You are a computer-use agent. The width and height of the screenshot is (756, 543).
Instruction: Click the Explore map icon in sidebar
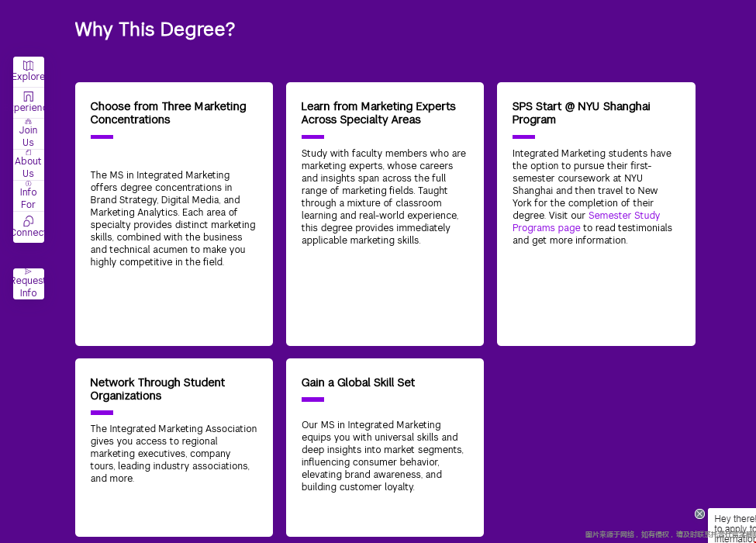tap(28, 66)
